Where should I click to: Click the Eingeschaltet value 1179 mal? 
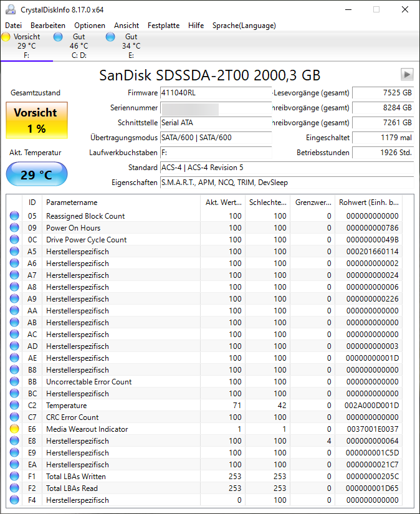(383, 138)
